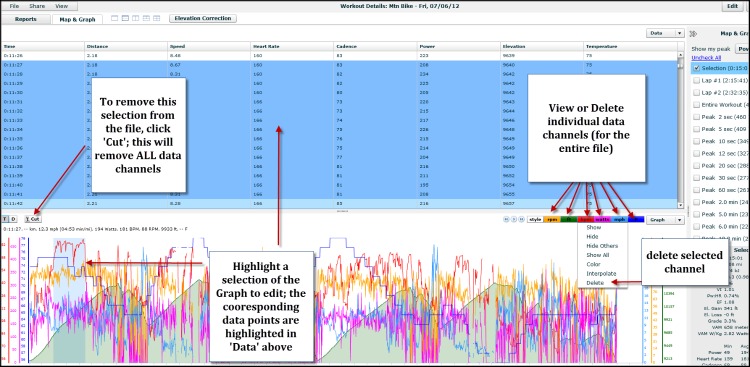Choose the two-row split layout icon
This screenshot has height=367, width=750.
pyautogui.click(x=125, y=18)
